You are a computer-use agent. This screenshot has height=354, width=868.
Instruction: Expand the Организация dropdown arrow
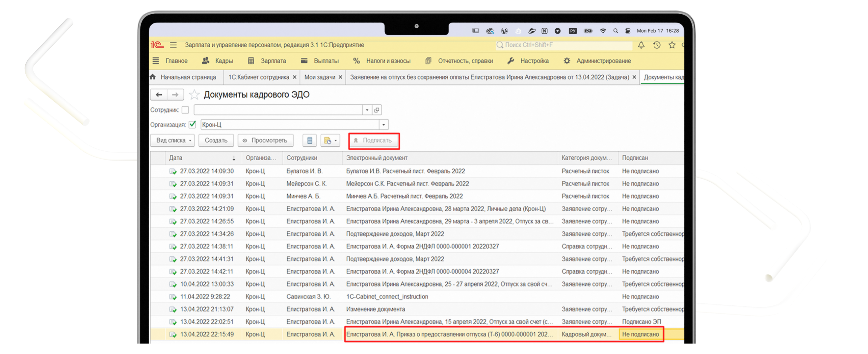tap(383, 125)
